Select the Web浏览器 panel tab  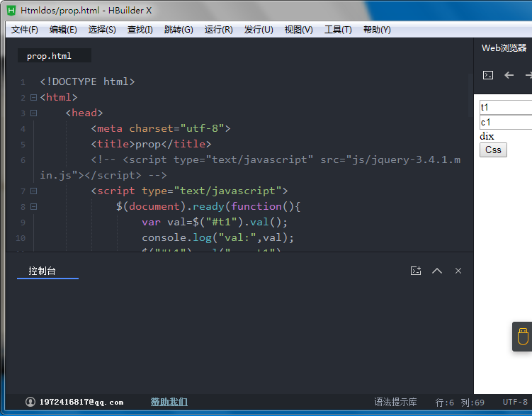(x=504, y=48)
